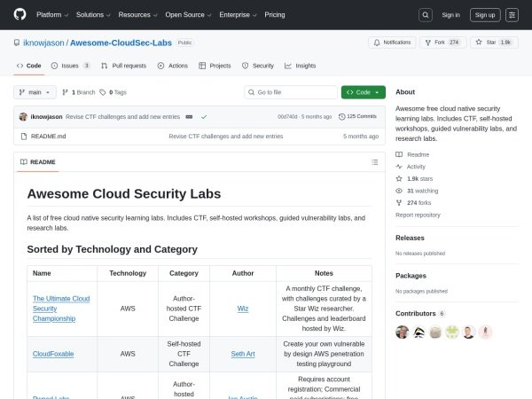Open the Wiz author link
The height and width of the screenshot is (399, 532).
(243, 309)
